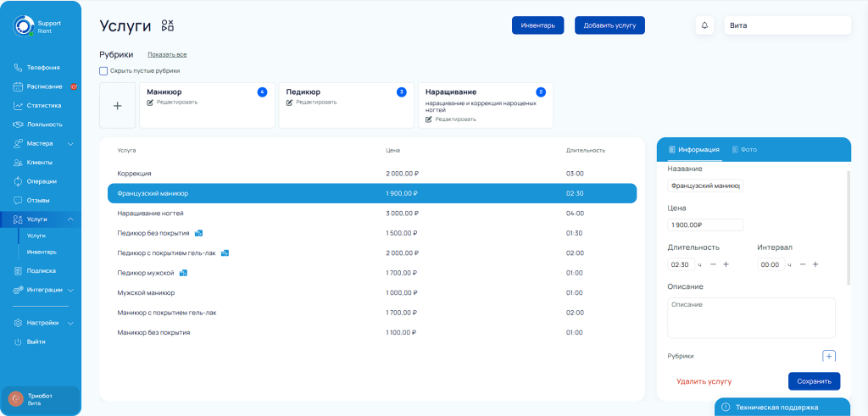
Task: Click the Показать все link
Action: point(167,54)
